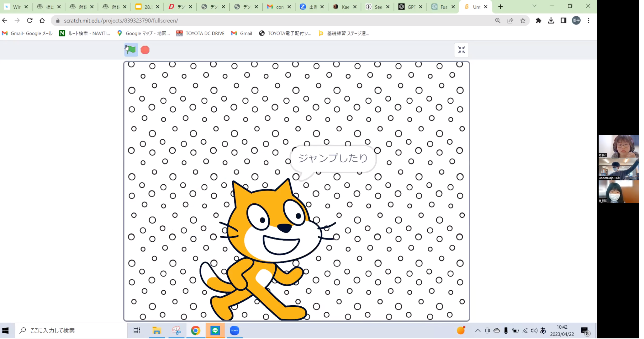Open the Google マップ bookmark
The width and height of the screenshot is (644, 339).
click(x=143, y=33)
